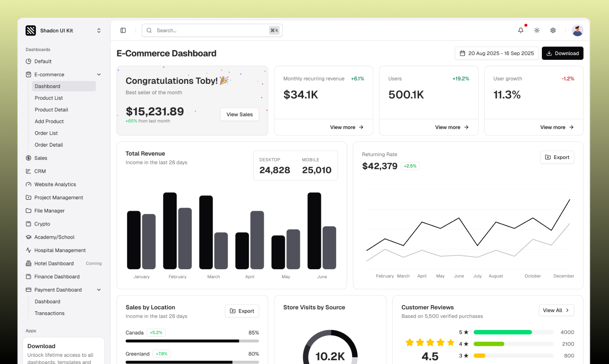Click View All in Customer Reviews
The image size is (609, 364).
point(556,310)
